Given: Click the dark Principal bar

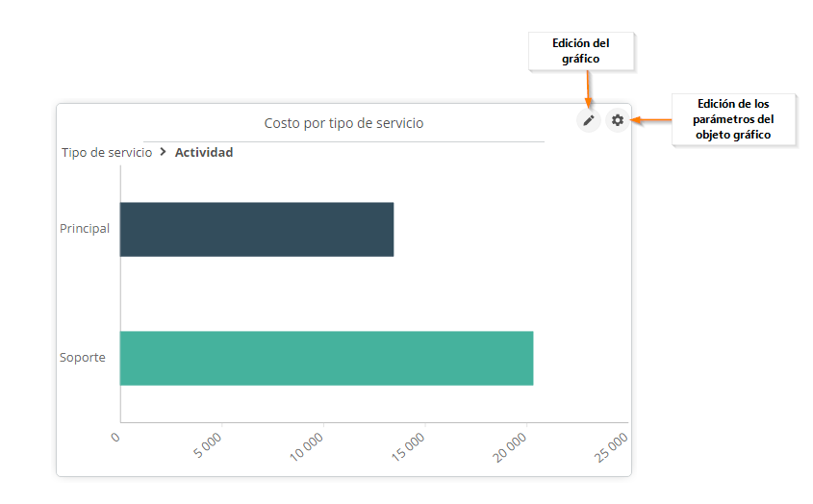Looking at the screenshot, I should [x=256, y=229].
